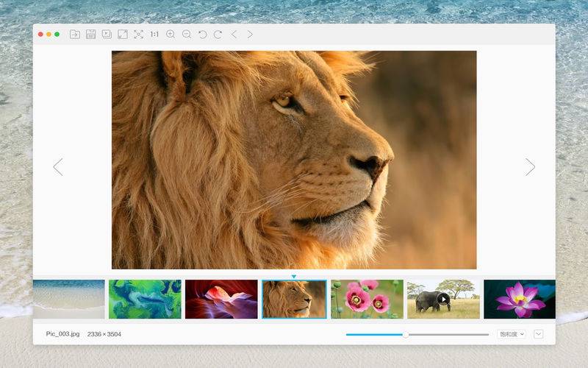The image size is (588, 368).
Task: Open a folder with the folder-arrow icon
Action: pos(75,35)
